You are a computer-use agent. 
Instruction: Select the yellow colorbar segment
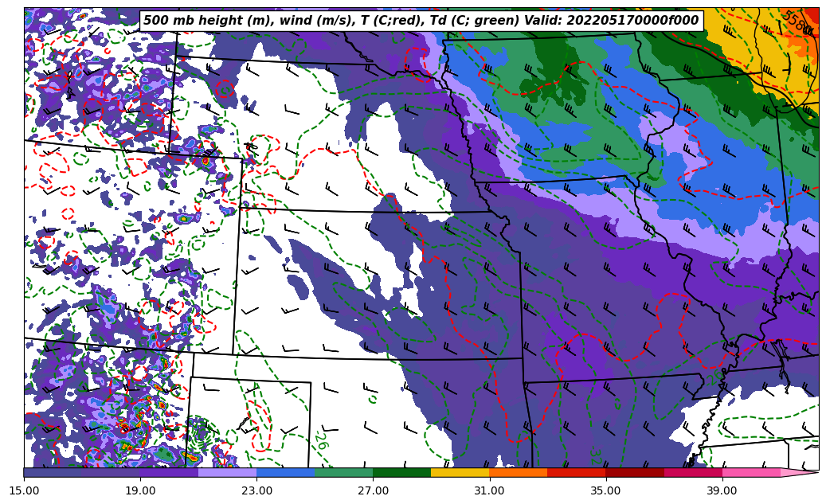click(460, 472)
